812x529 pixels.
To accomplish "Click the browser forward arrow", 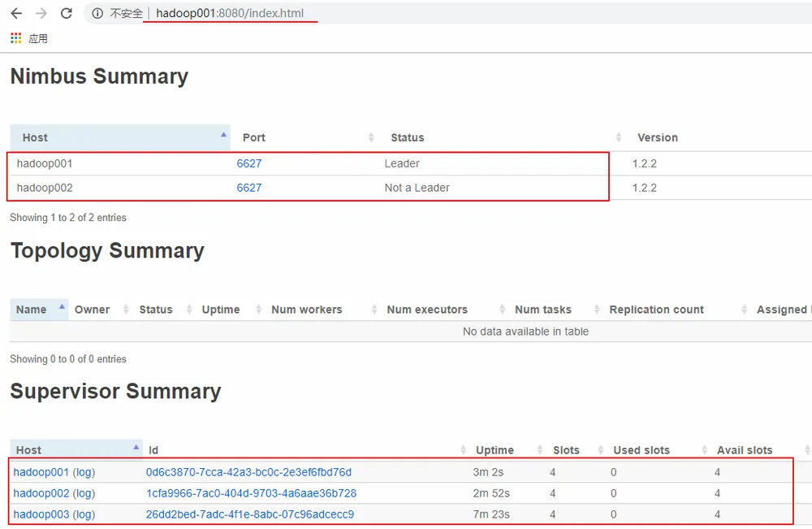I will [x=41, y=14].
